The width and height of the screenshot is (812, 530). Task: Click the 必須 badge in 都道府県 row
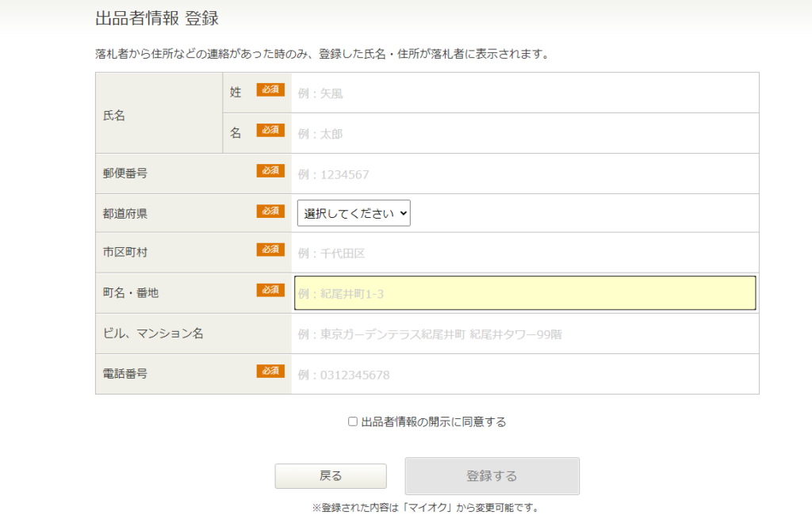270,211
